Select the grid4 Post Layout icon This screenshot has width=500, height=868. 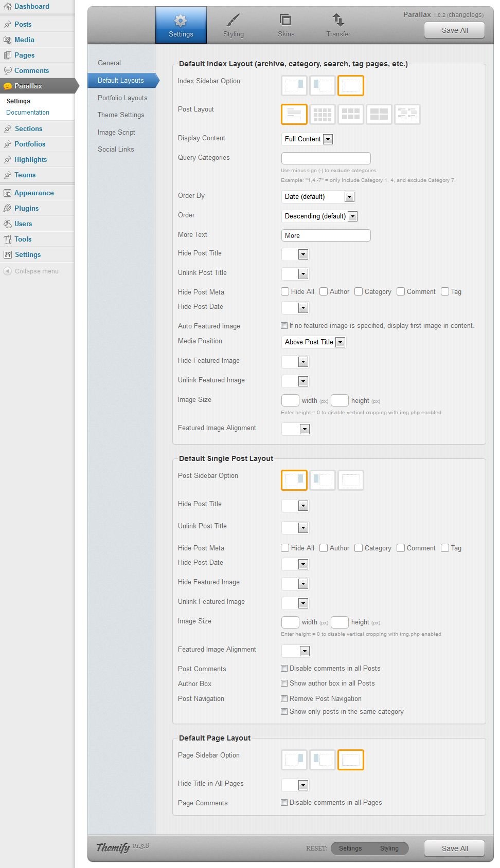(323, 114)
